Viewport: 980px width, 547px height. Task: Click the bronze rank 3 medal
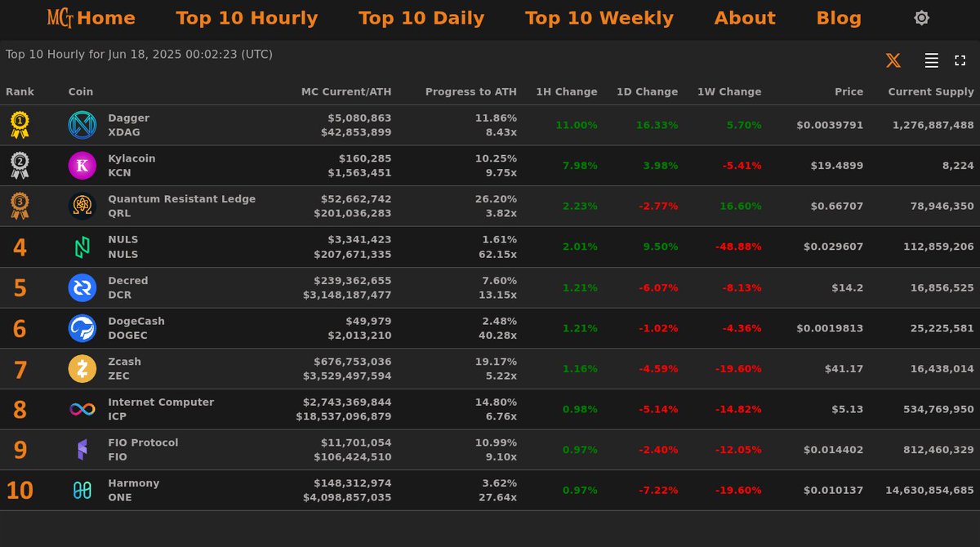pos(20,206)
